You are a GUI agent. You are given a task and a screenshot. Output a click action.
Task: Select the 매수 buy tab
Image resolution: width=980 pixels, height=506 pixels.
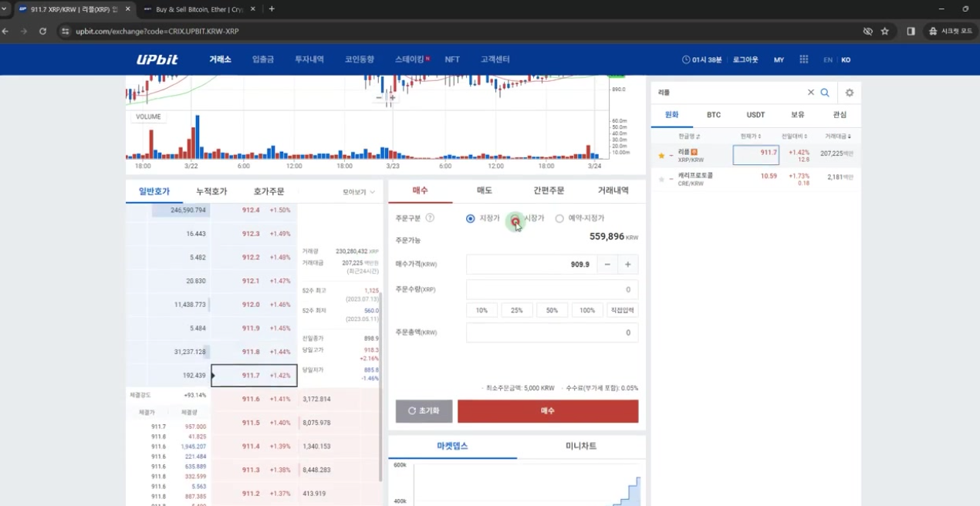(421, 191)
